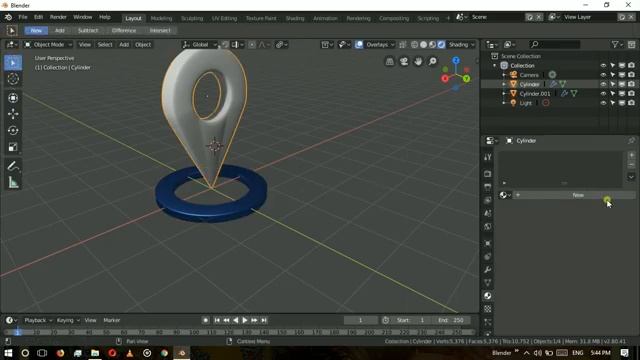The width and height of the screenshot is (640, 360).
Task: Click the End frame 250 field
Action: [451, 320]
